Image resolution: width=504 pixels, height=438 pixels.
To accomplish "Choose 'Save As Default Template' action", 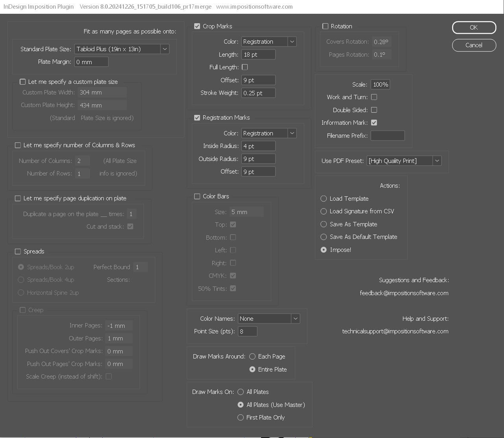I will pos(323,237).
